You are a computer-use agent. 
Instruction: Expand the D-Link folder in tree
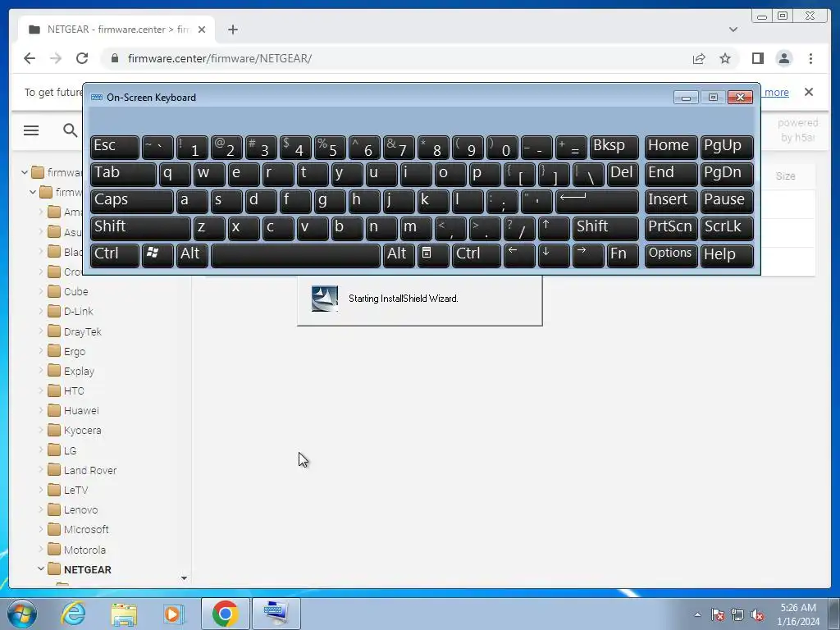41,311
